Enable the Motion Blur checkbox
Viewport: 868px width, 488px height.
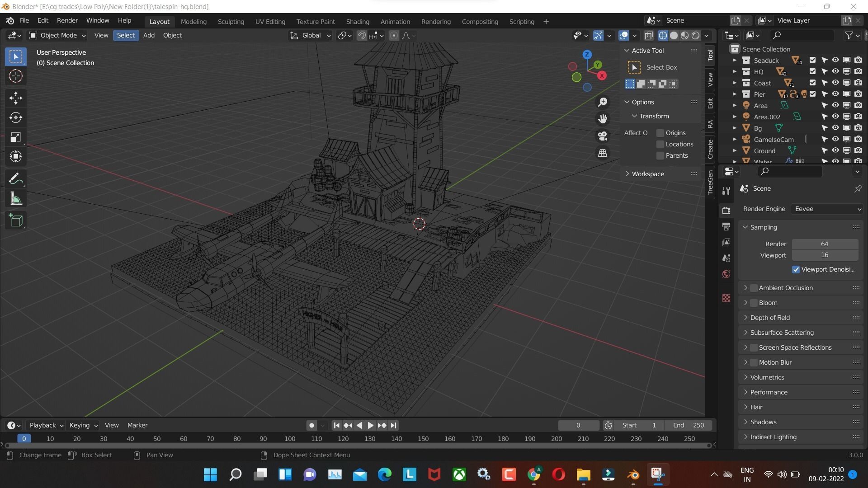pyautogui.click(x=754, y=362)
